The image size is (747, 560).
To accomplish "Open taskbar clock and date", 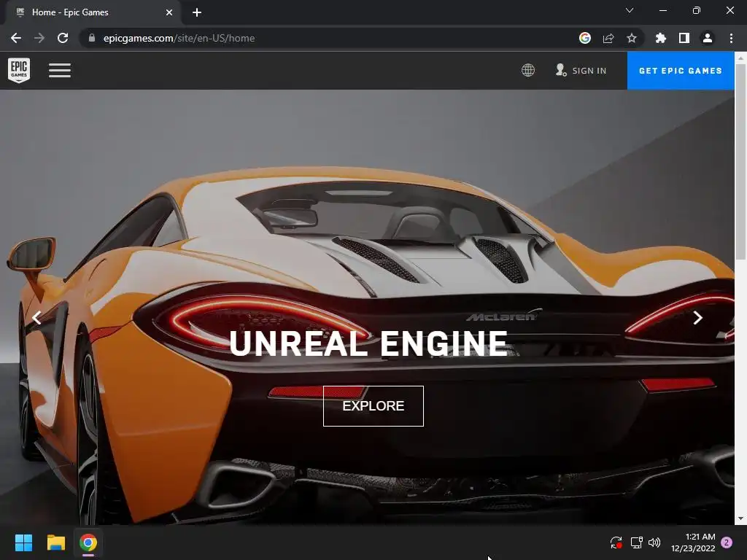I will (693, 542).
